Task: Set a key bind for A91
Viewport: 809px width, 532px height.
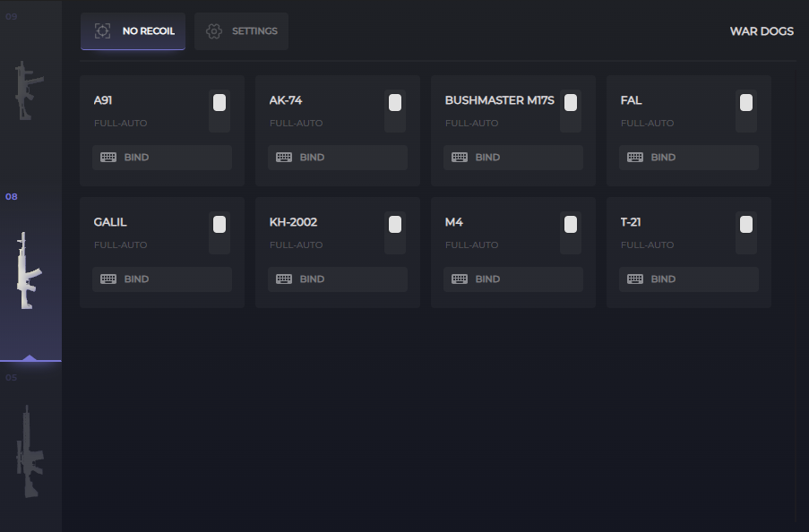Action: 162,158
